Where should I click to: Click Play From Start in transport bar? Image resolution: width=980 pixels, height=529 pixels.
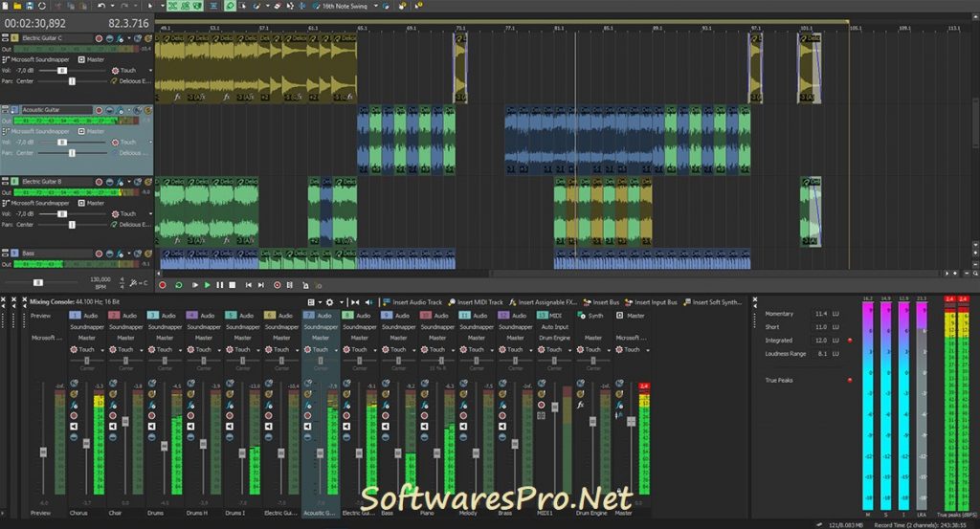click(x=194, y=285)
